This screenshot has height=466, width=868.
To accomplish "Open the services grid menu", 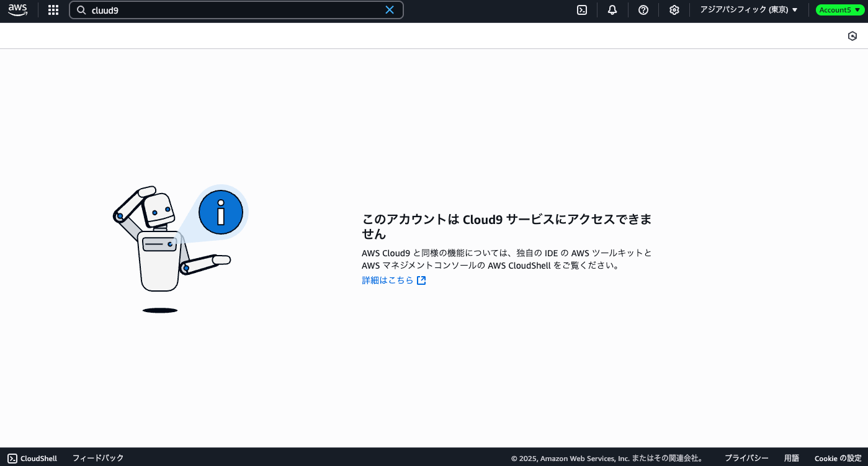I will (53, 10).
